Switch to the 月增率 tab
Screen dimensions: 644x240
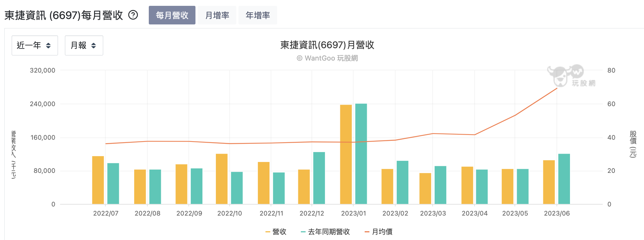click(x=217, y=15)
